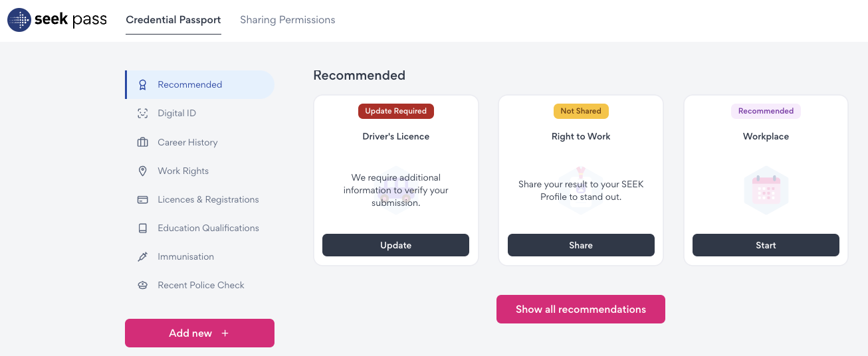Click the Recent Police Check cap icon
The image size is (868, 356).
pyautogui.click(x=142, y=285)
